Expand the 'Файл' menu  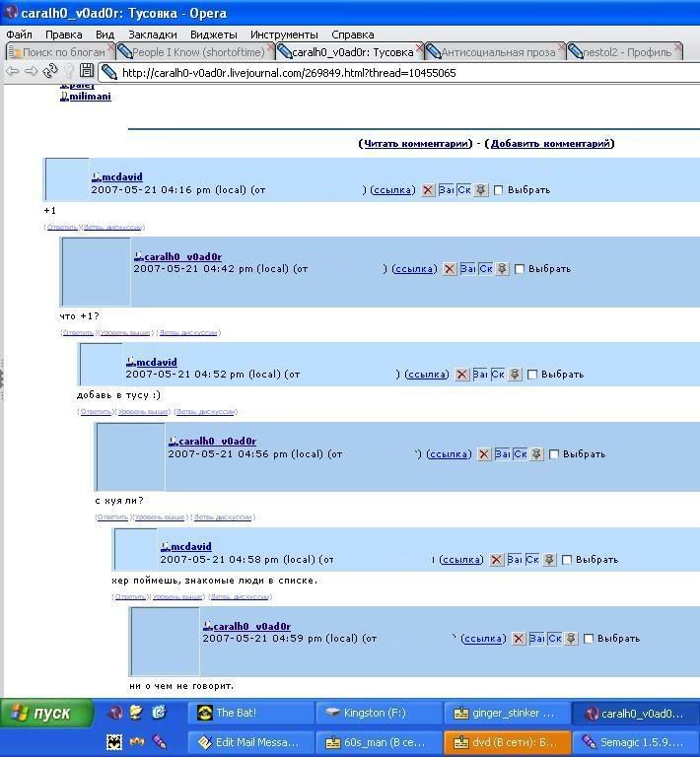(x=19, y=34)
